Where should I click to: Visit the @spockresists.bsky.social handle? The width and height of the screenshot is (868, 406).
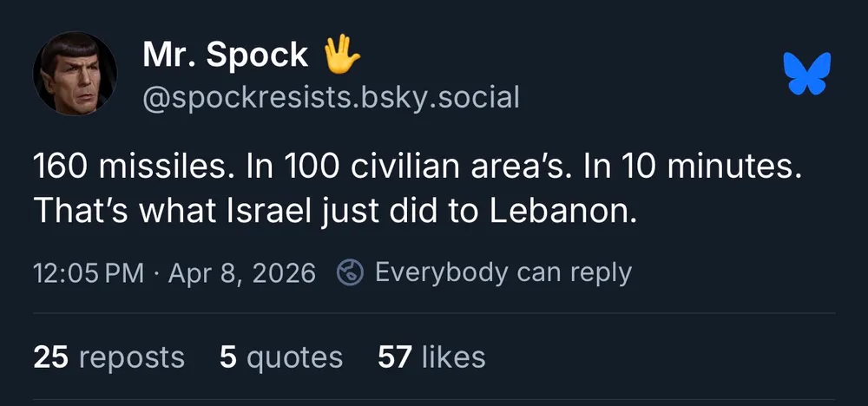(330, 97)
